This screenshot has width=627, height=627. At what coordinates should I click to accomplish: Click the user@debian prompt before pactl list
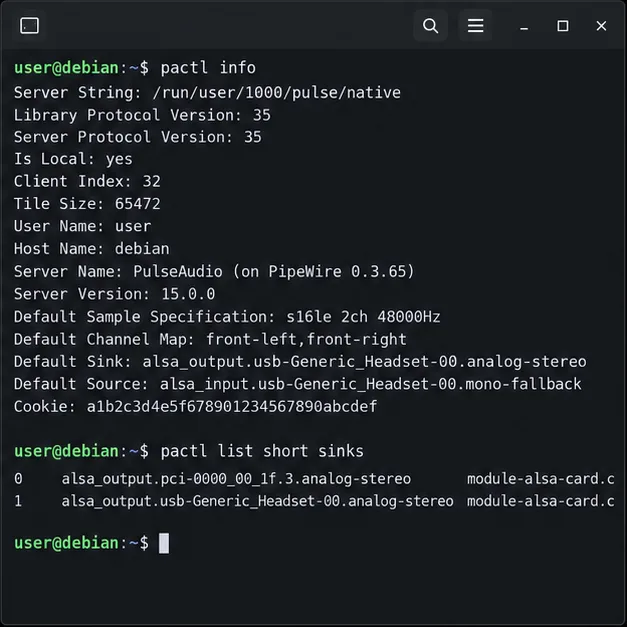point(81,451)
